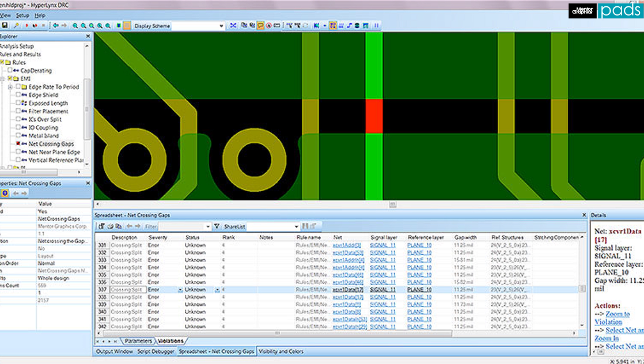This screenshot has width=644, height=364.
Task: Click the Save icon in the main toolbar
Action: click(x=5, y=25)
